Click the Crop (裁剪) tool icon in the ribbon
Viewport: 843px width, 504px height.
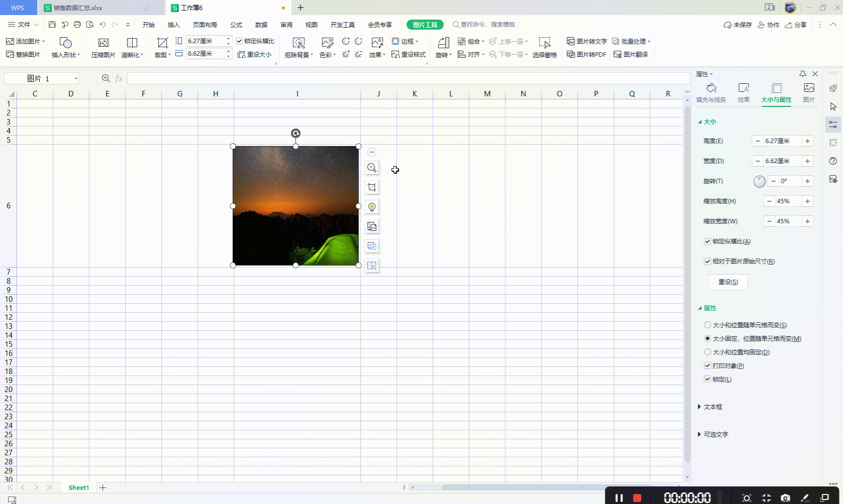point(162,43)
